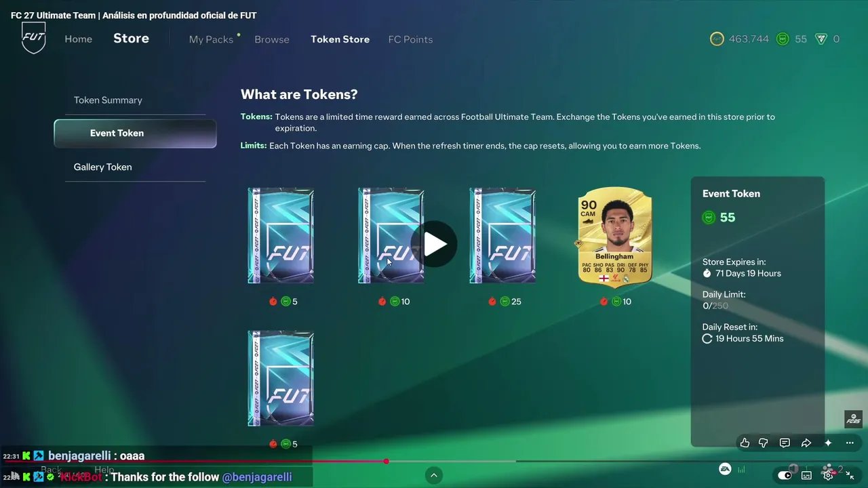Click the EA logo icon
The width and height of the screenshot is (868, 488).
[725, 469]
